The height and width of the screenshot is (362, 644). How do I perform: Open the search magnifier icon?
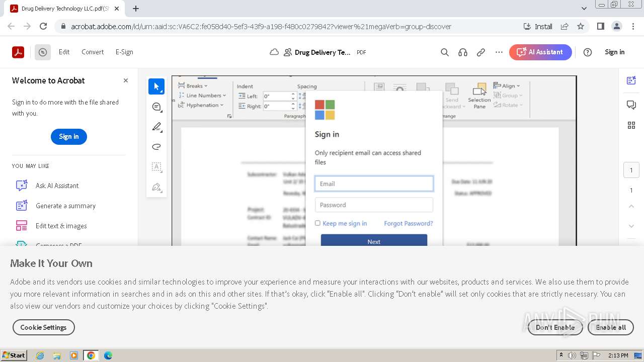point(445,52)
